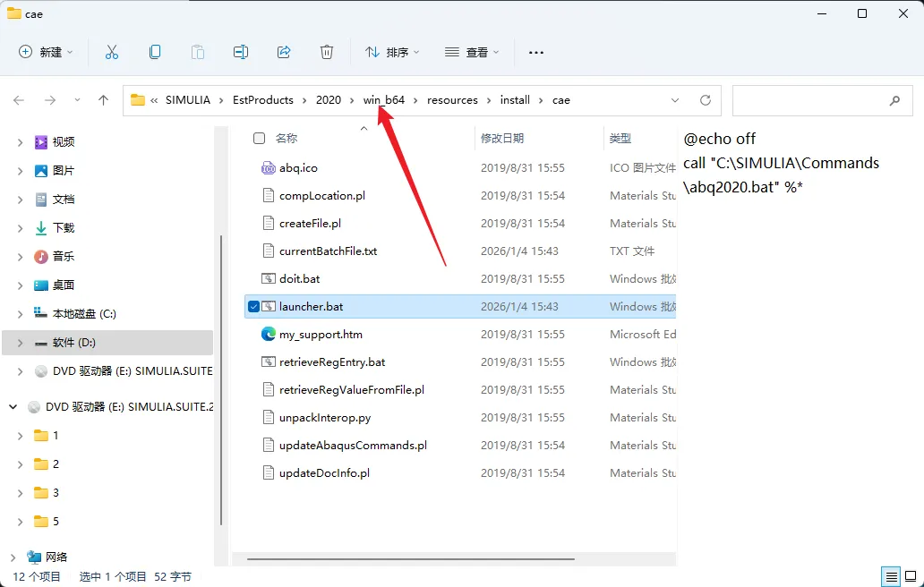Click the Edge icon of my_support.htm
This screenshot has width=924, height=587.
(268, 335)
